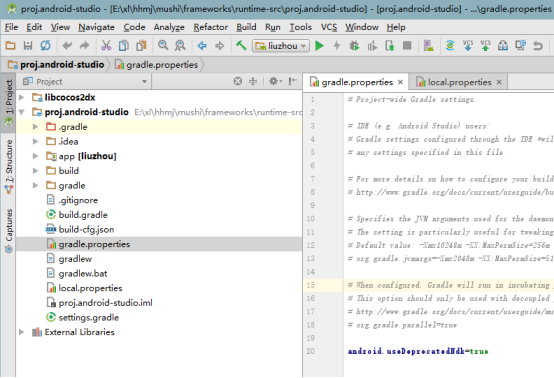
Task: Open the Refactor menu
Action: tap(211, 27)
